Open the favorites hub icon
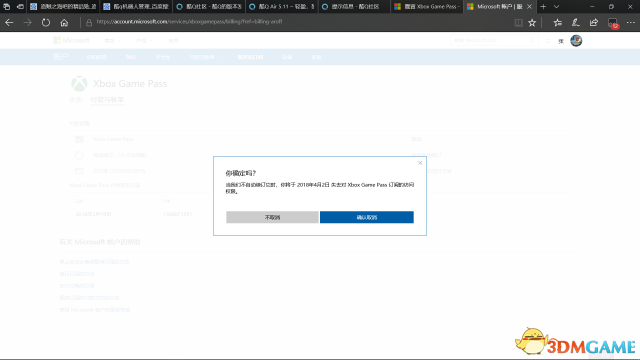Viewport: 640px width, 360px height. coord(558,23)
